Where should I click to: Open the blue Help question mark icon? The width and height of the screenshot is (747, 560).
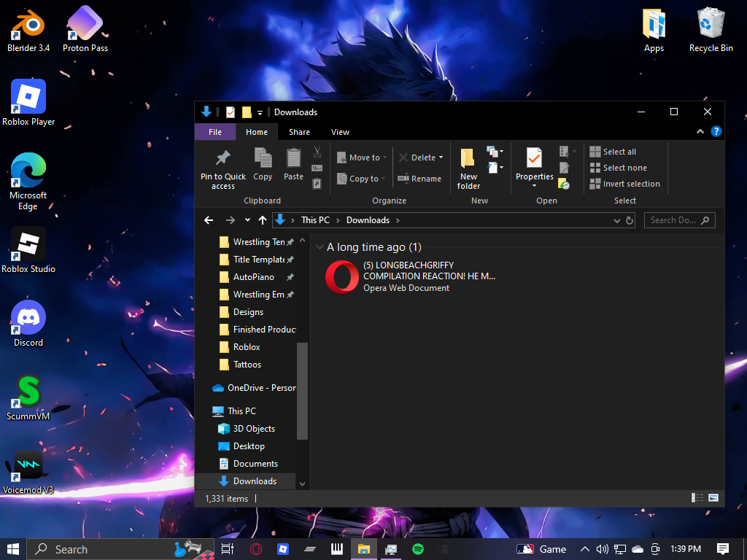coord(716,132)
